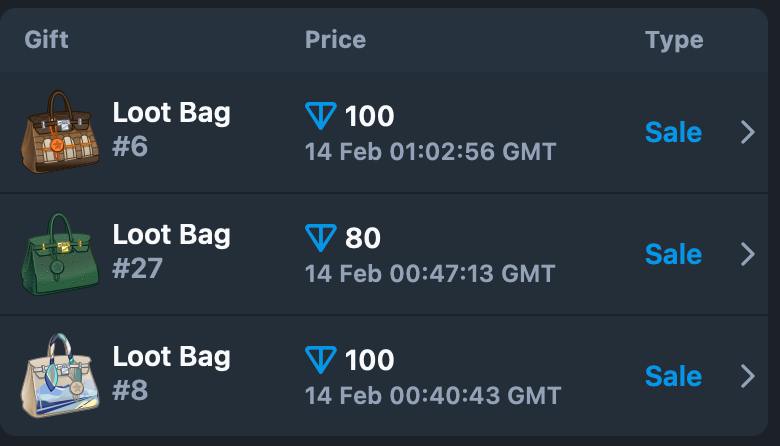The image size is (780, 446).
Task: Open the green Loot Bag #27 image
Action: coord(60,254)
